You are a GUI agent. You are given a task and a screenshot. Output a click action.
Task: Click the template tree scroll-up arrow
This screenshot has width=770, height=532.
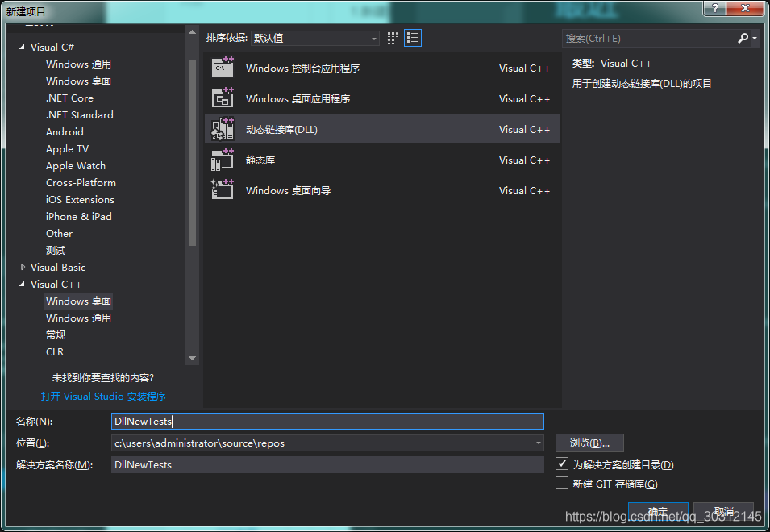[192, 32]
